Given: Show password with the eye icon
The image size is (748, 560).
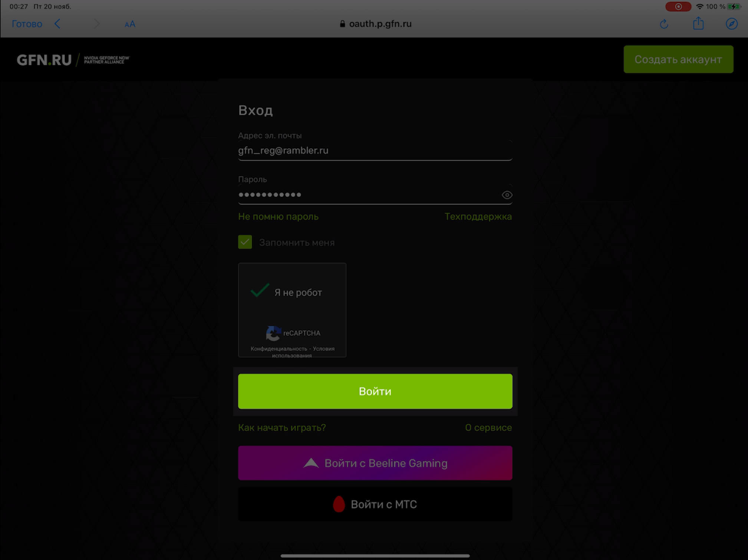Looking at the screenshot, I should [x=507, y=195].
